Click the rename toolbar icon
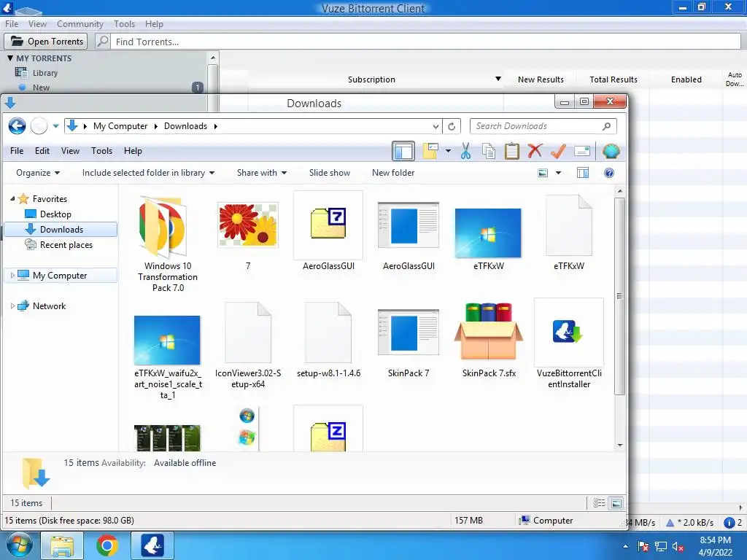Screen dimensions: 747x560 (x=582, y=152)
